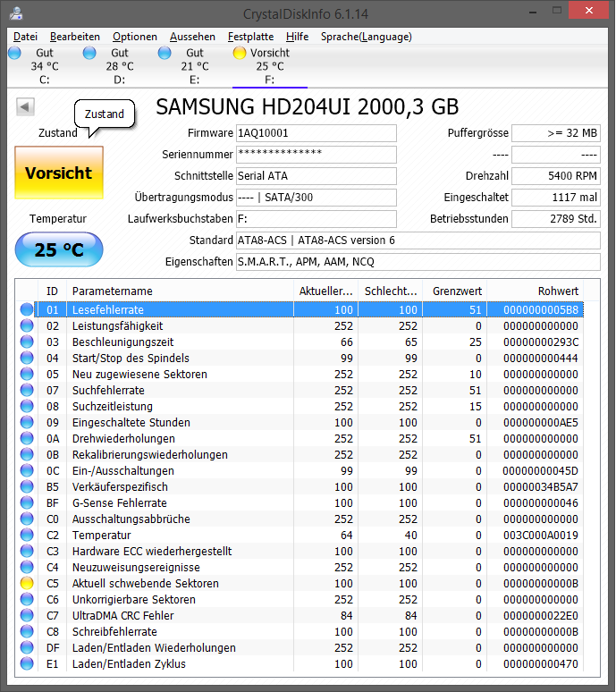Image resolution: width=616 pixels, height=692 pixels.
Task: Select the UltraDMA CRC Fehler row text
Action: click(123, 616)
